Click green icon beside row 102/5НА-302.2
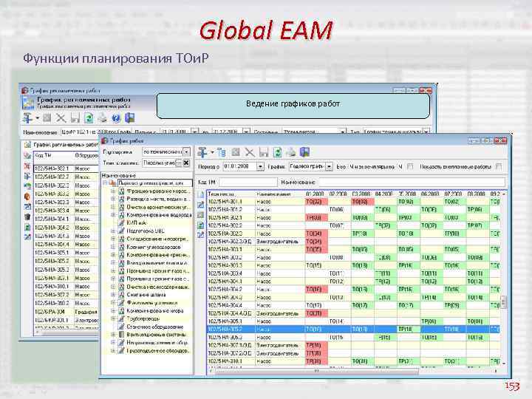The image size is (532, 399). pos(200,225)
